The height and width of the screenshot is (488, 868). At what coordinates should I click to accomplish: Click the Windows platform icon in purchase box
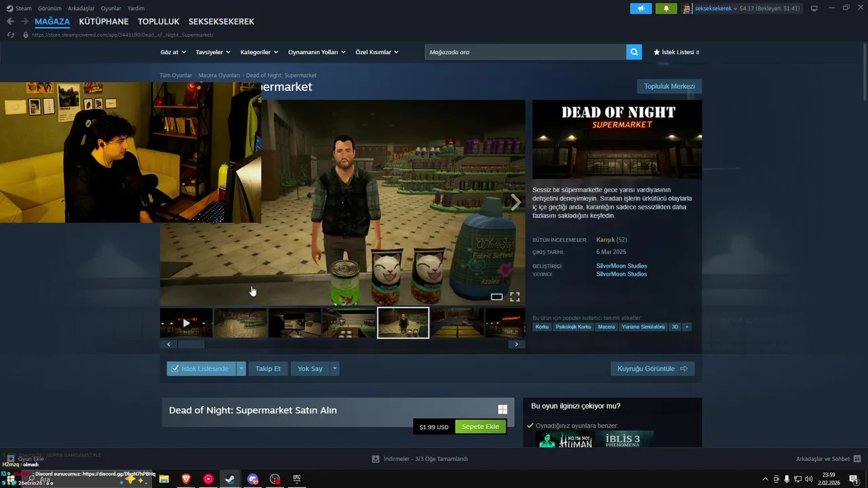click(502, 409)
